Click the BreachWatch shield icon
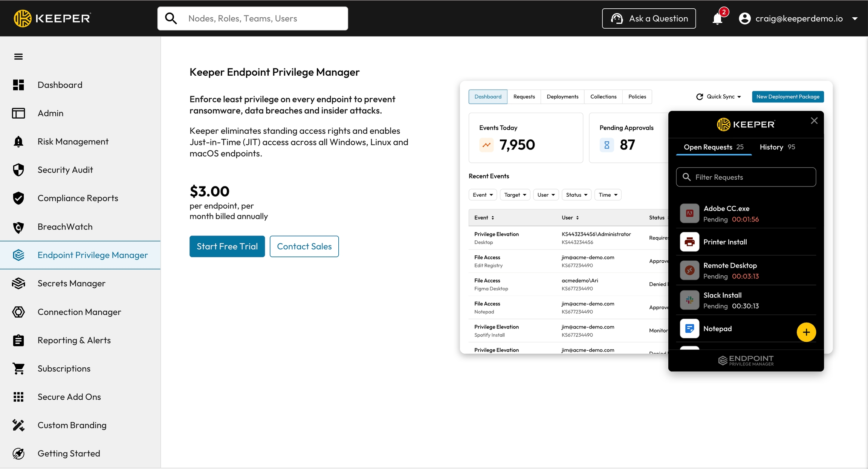This screenshot has width=868, height=469. (x=18, y=227)
